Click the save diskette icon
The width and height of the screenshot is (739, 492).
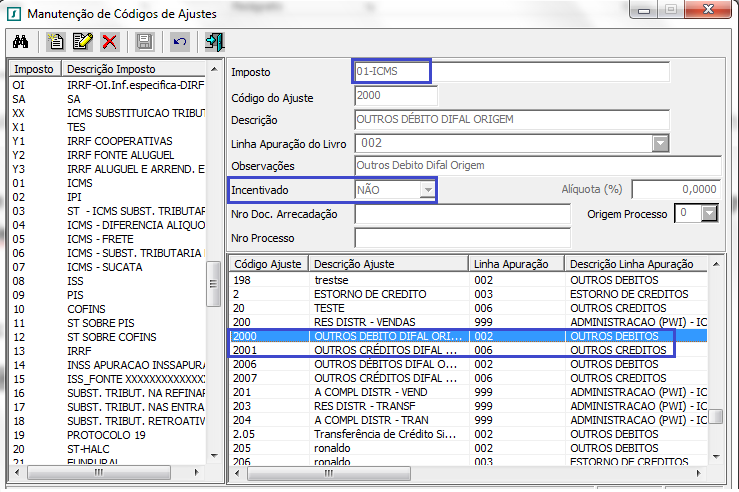click(x=144, y=42)
